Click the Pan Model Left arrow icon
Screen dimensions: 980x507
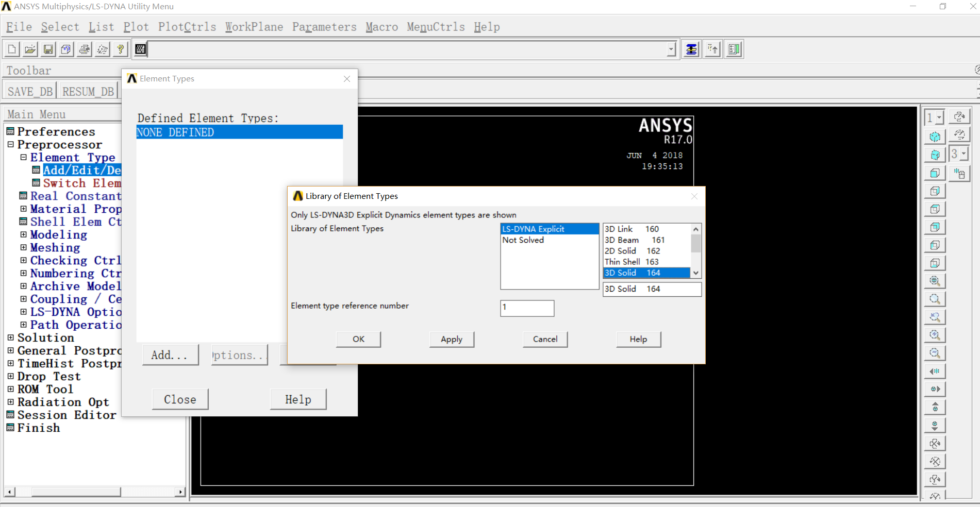coord(935,371)
